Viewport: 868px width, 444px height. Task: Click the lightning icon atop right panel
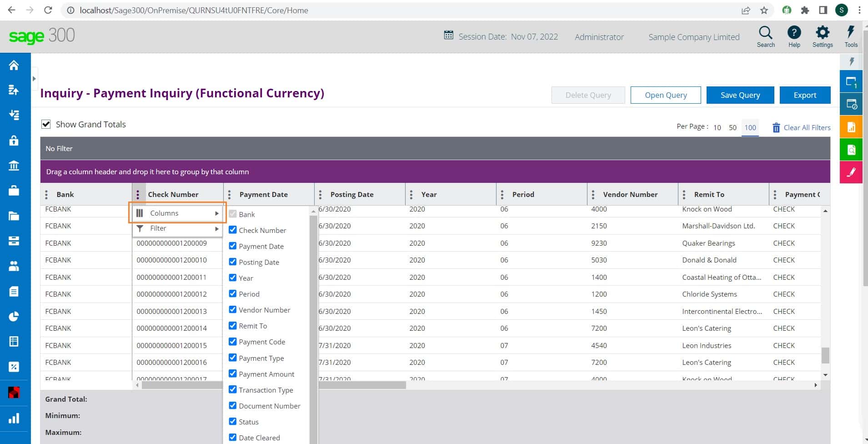coord(851,61)
